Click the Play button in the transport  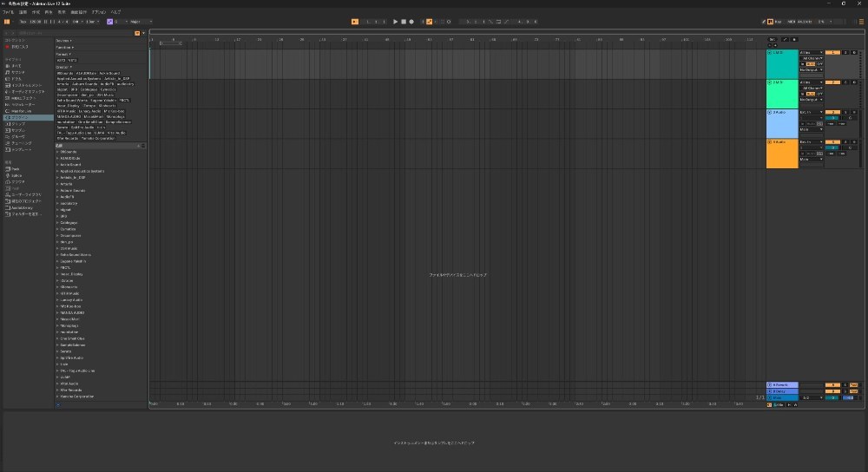point(395,22)
